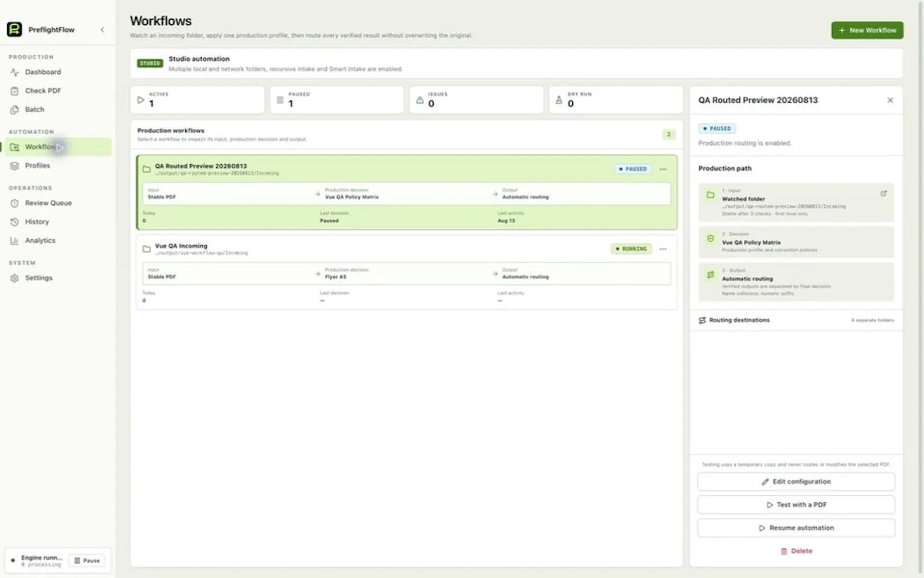This screenshot has height=578, width=924.
Task: Click the Automatic routing output step text
Action: click(747, 279)
